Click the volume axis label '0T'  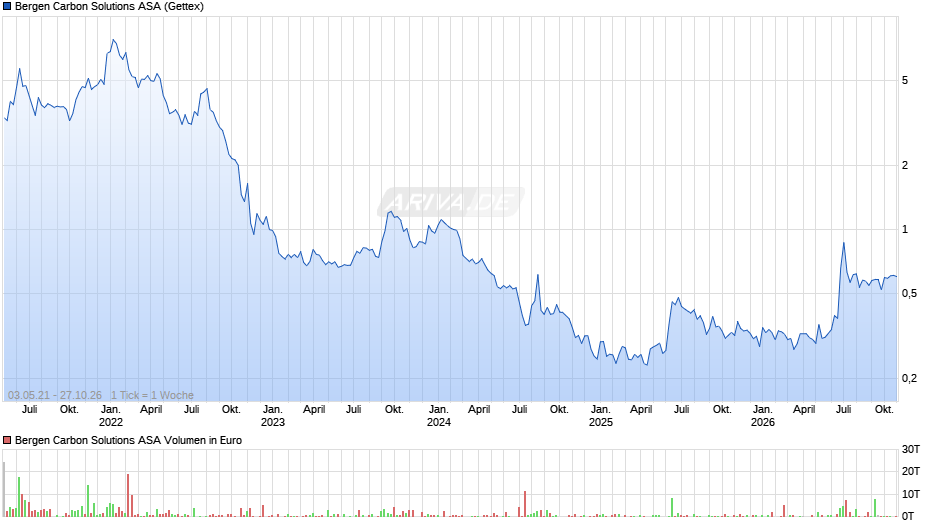tap(908, 516)
